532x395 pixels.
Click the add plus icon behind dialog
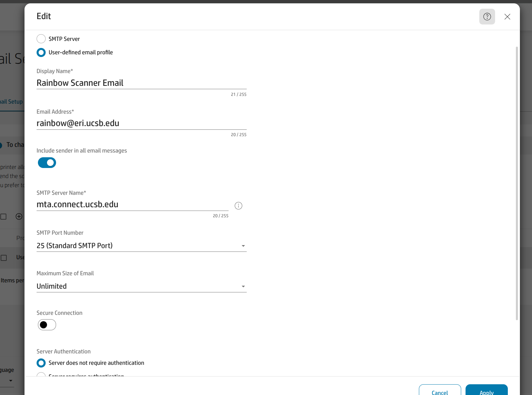pos(19,217)
